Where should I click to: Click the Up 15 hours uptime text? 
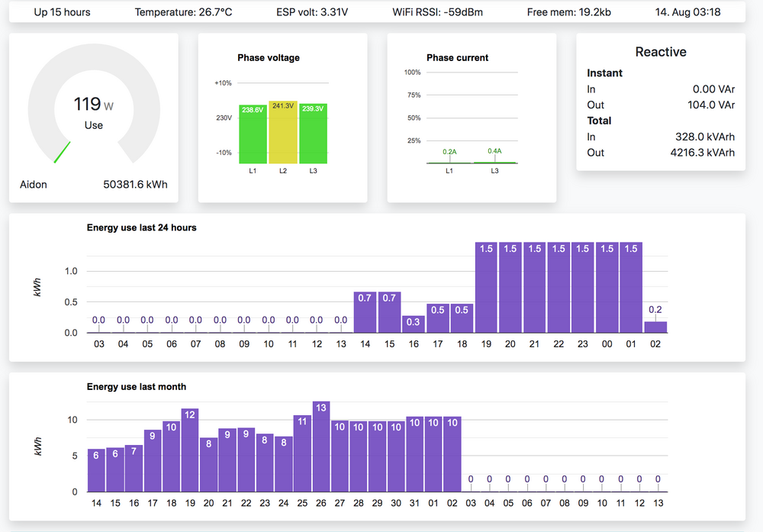click(63, 13)
